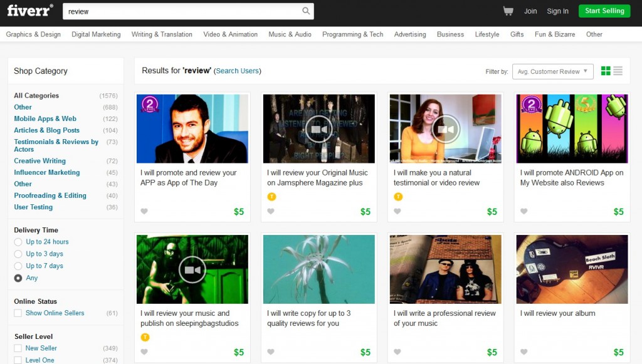Image resolution: width=642 pixels, height=364 pixels.
Task: Switch to list view layout
Action: [x=618, y=71]
